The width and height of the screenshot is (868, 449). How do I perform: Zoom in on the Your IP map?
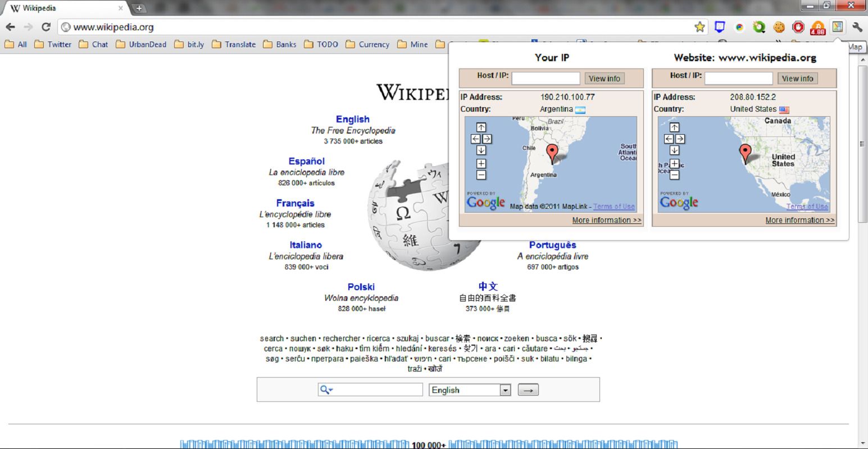pyautogui.click(x=481, y=163)
